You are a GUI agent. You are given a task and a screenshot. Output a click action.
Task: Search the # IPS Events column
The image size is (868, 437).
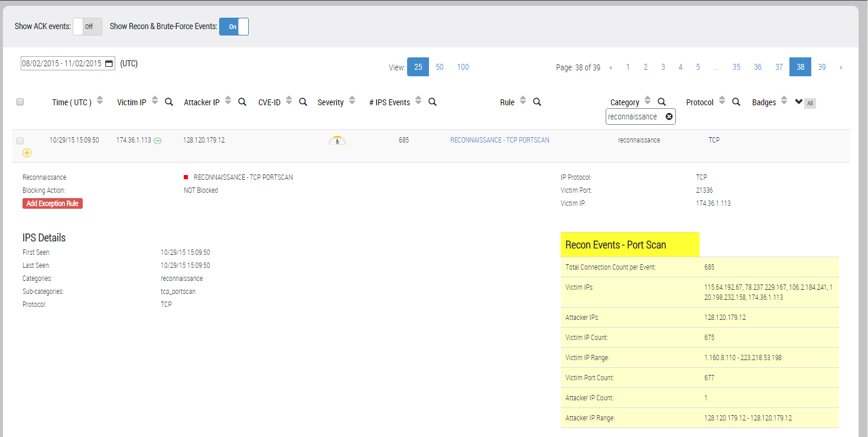pos(433,102)
